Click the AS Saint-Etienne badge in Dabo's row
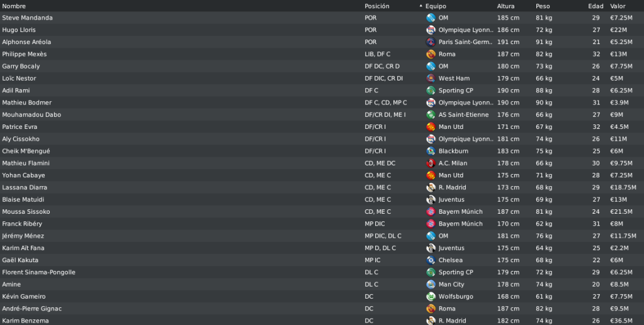 431,115
